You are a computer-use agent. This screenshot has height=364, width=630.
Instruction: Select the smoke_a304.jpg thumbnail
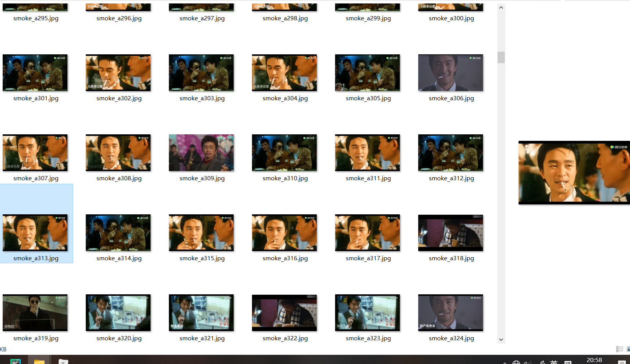[x=285, y=73]
